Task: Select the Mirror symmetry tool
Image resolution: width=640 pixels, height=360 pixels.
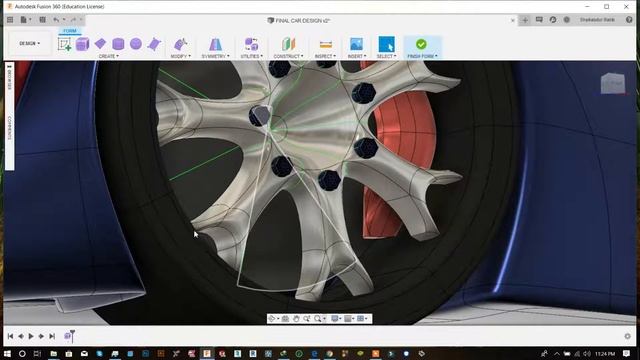Action: [216, 44]
